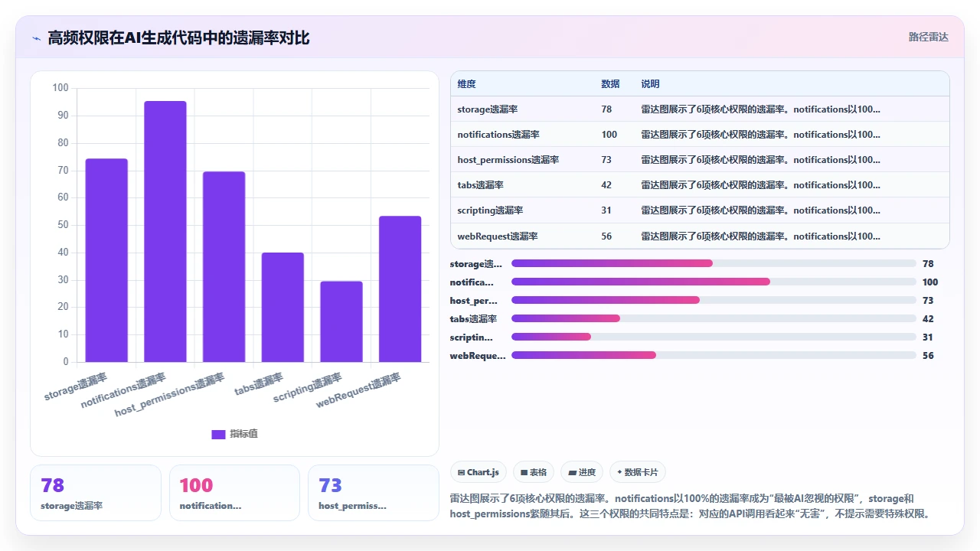Image resolution: width=980 pixels, height=551 pixels.
Task: Click the notifications遗漏率 bar in chart
Action: [x=165, y=231]
